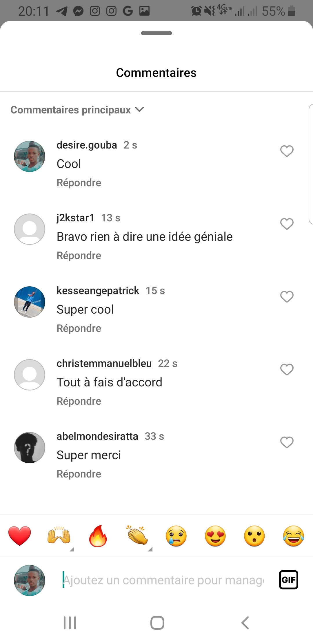The height and width of the screenshot is (644, 313).
Task: Pick the fire emoji reaction
Action: (98, 536)
